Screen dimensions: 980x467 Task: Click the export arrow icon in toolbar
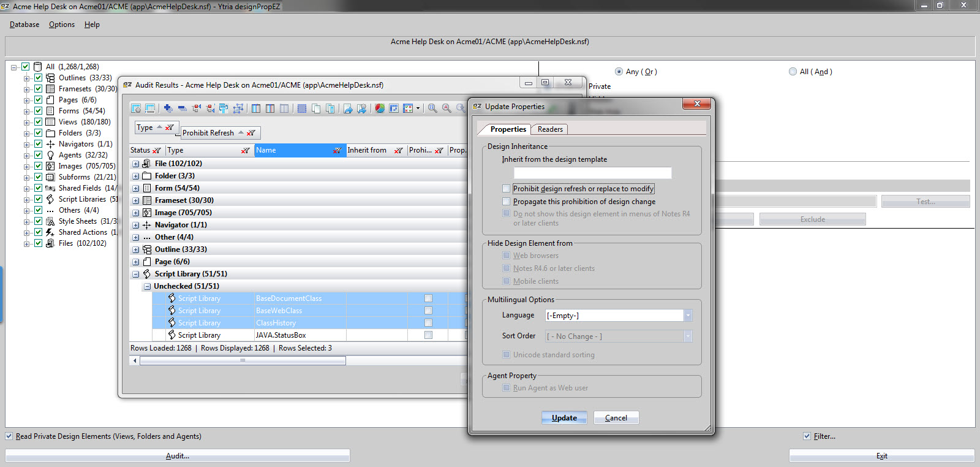348,108
